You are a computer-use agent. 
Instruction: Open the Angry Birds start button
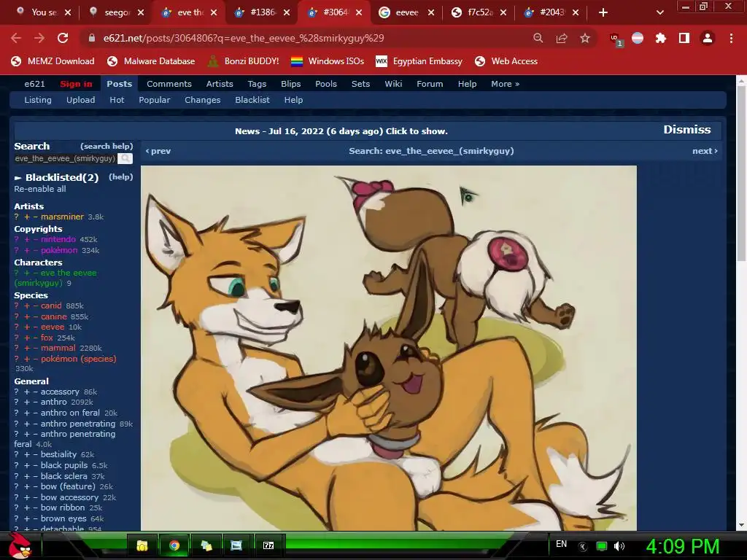pos(20,545)
